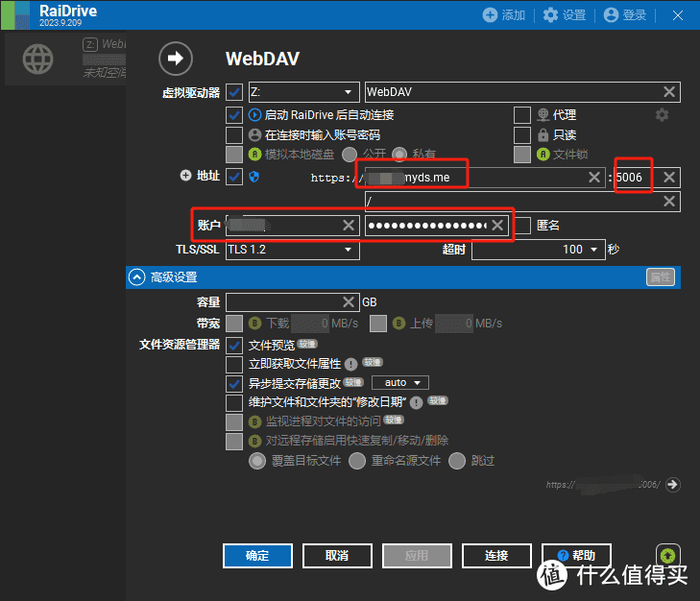
Task: Clear the port 5006 field
Action: [x=668, y=178]
